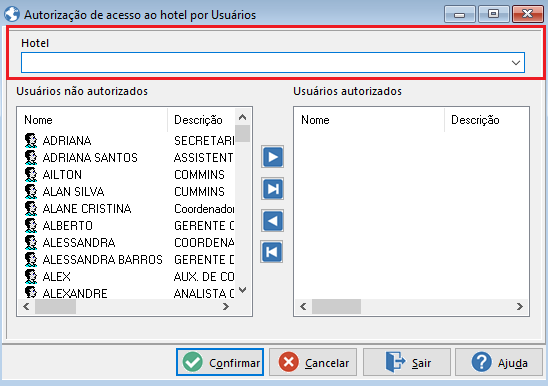
Task: Click the ASSISTENT description cell
Action: (203, 158)
